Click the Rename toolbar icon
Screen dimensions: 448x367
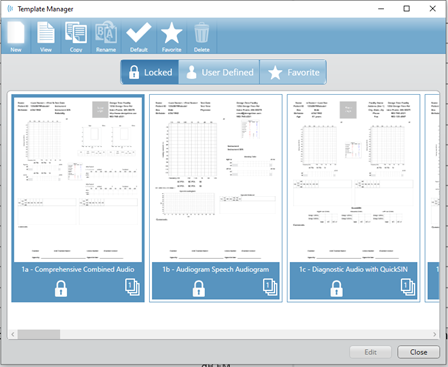(x=106, y=36)
